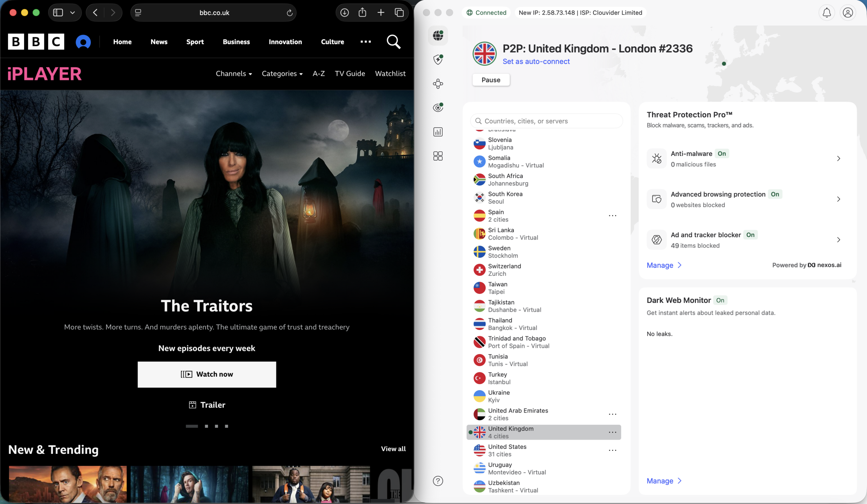This screenshot has height=504, width=867.
Task: Show Safari downloads
Action: coord(344,13)
